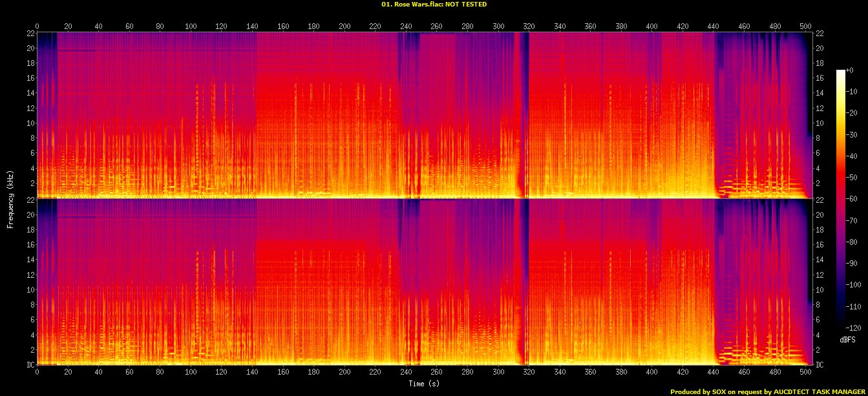
Task: Click the '-100' value on the color scale
Action: (852, 284)
